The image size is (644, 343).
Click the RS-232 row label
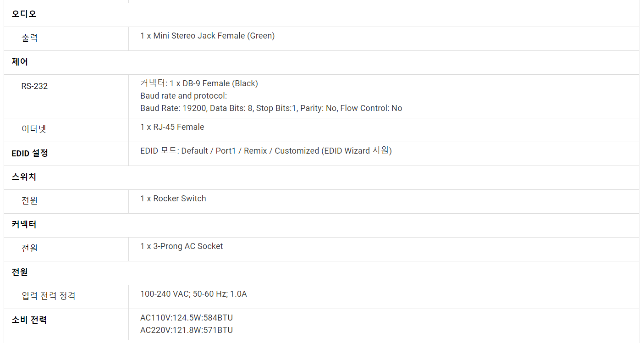click(x=34, y=86)
